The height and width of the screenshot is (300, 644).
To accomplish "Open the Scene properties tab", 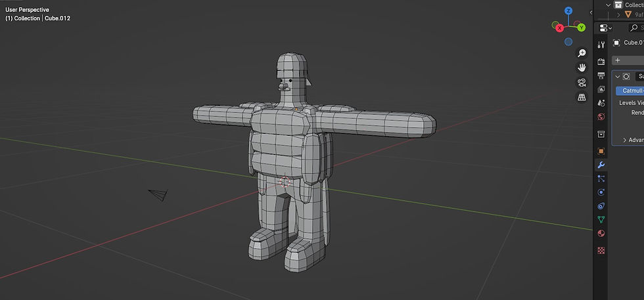I will coord(601,103).
